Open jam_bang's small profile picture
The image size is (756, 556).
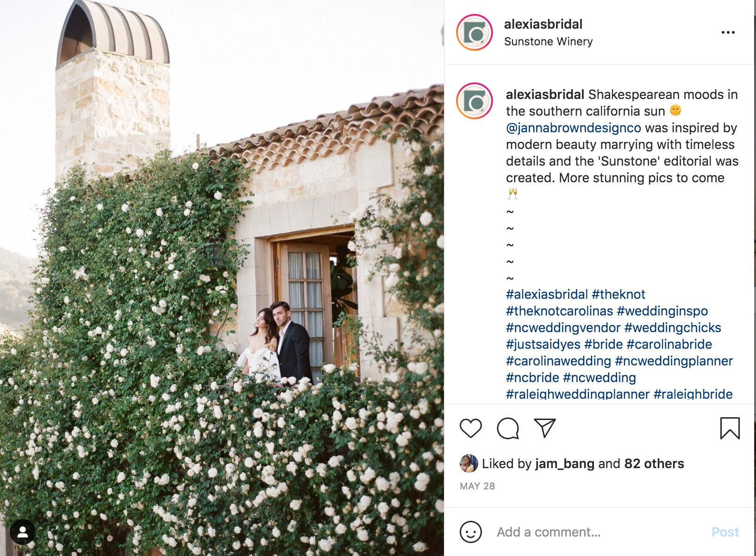coord(469,463)
